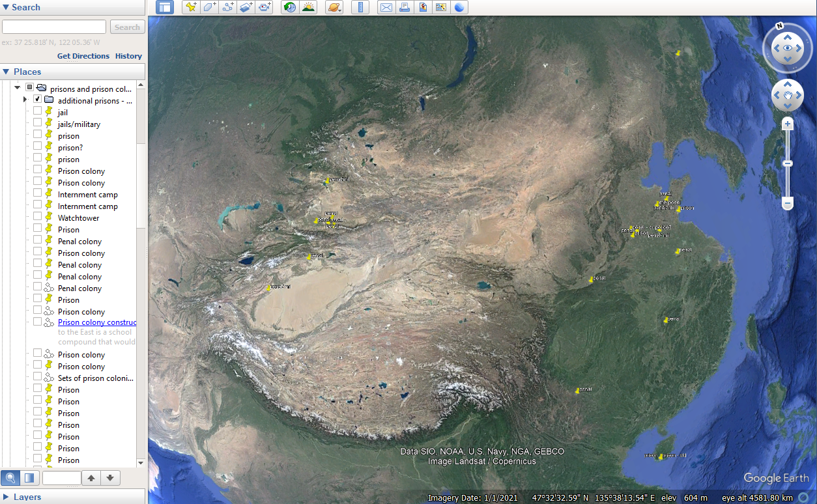The height and width of the screenshot is (504, 817).
Task: Click the 'Places' header label
Action: 27,72
